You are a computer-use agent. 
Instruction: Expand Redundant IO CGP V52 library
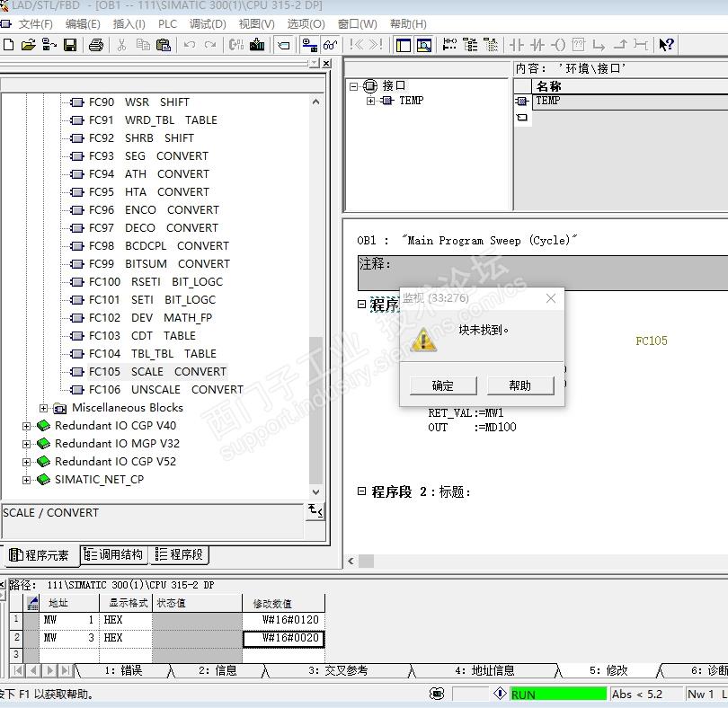26,463
